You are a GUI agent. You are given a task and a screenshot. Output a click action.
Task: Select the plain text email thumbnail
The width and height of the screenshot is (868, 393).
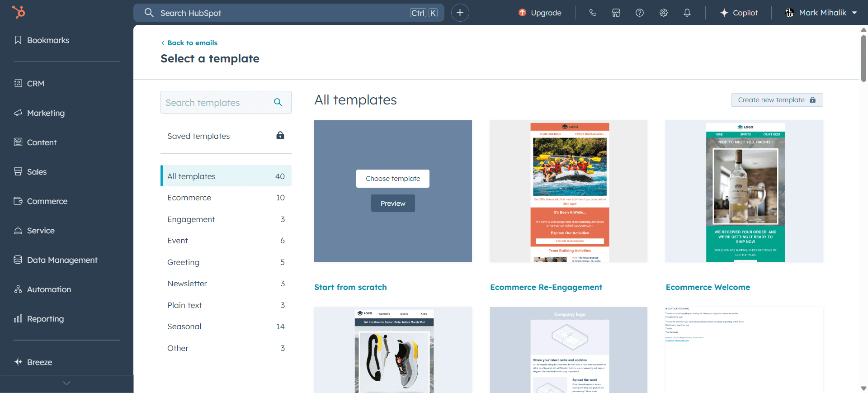[x=744, y=350]
